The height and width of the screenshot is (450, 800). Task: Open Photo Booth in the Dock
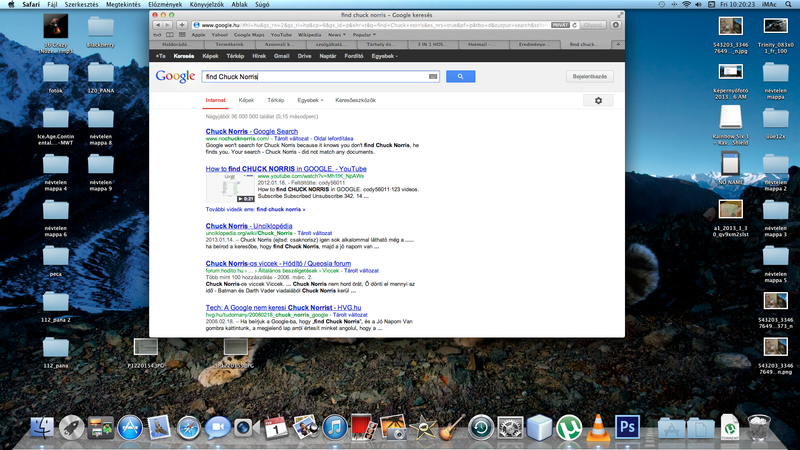(x=364, y=427)
